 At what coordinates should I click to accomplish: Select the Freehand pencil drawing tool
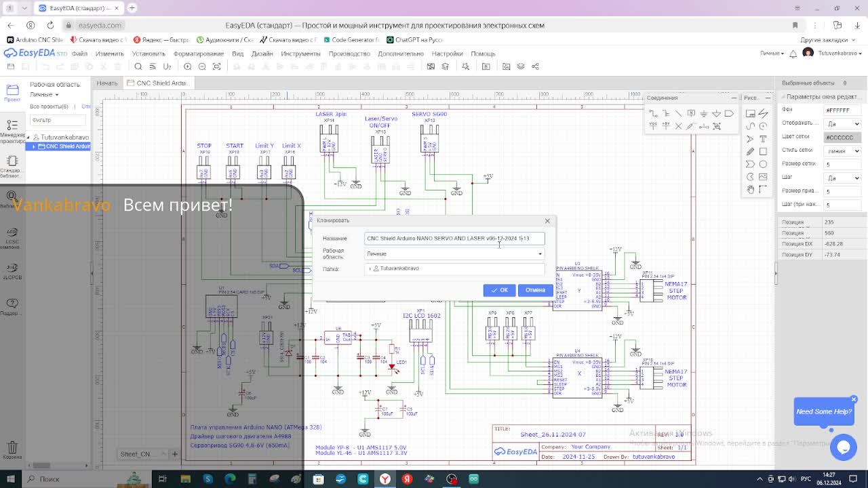750,152
